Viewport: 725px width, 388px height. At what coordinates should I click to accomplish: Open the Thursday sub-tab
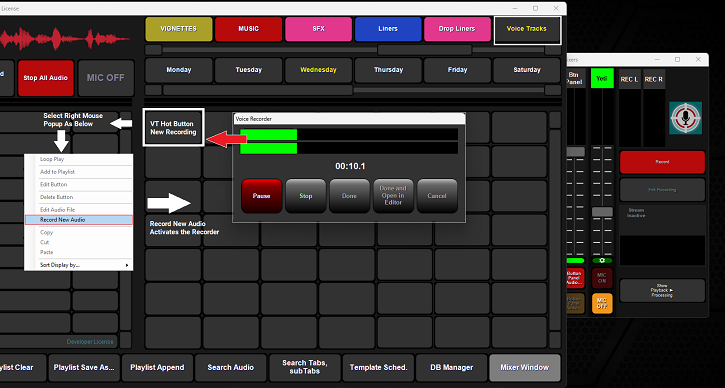(388, 70)
